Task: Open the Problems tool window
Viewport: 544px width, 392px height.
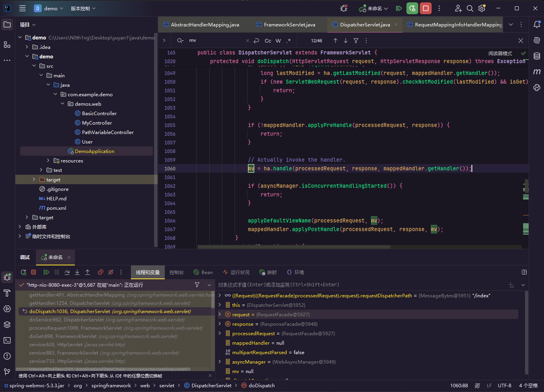Action: [x=7, y=356]
